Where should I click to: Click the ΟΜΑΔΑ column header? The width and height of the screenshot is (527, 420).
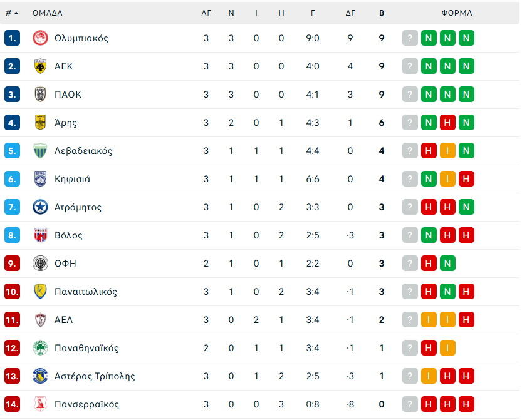[x=48, y=13]
